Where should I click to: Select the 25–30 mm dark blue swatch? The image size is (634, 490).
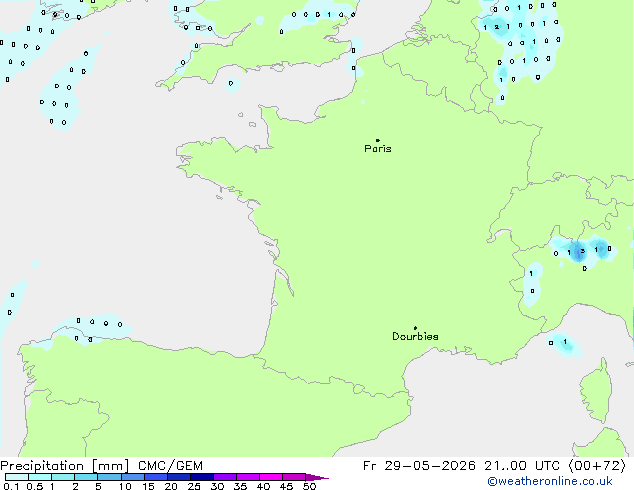(202, 477)
